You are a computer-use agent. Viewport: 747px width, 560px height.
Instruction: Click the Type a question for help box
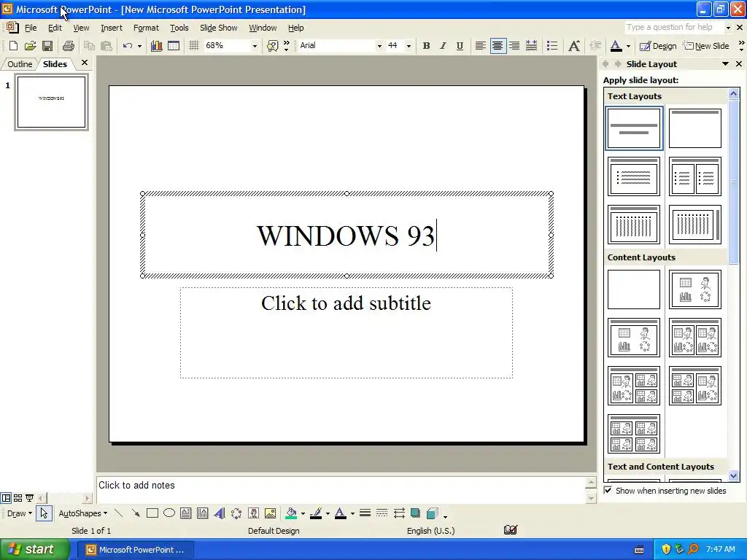673,27
